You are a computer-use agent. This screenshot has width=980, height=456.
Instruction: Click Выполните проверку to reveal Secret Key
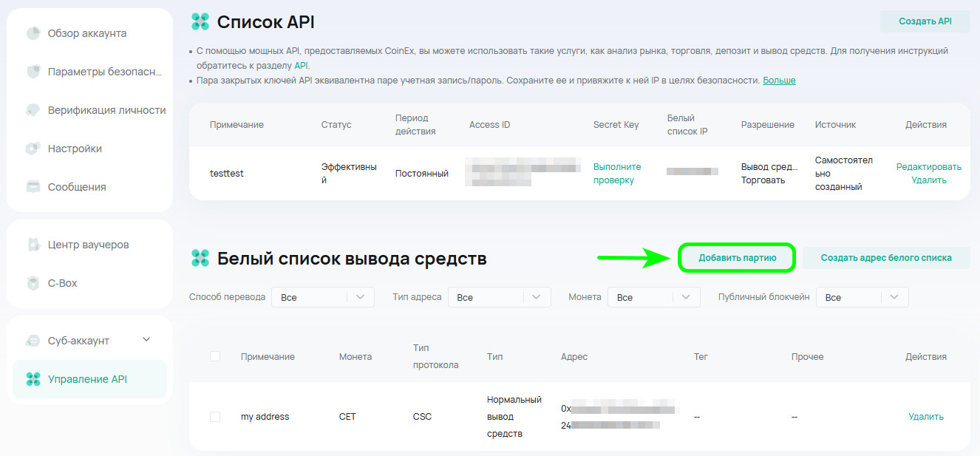pyautogui.click(x=617, y=174)
